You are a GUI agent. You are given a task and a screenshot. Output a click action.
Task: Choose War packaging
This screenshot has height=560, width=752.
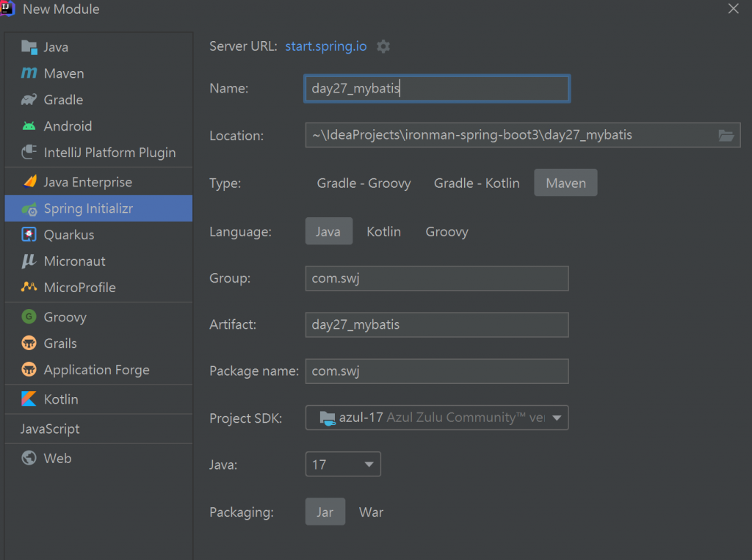click(x=371, y=512)
